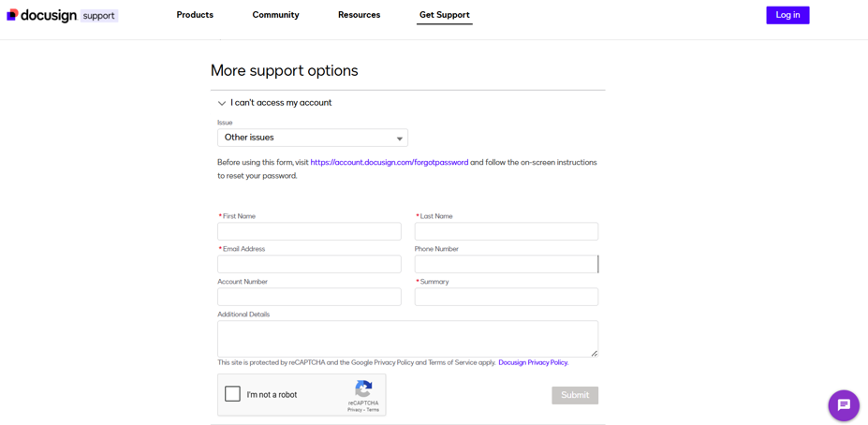Open the Docusign Privacy Policy link
The height and width of the screenshot is (425, 868).
pyautogui.click(x=534, y=362)
